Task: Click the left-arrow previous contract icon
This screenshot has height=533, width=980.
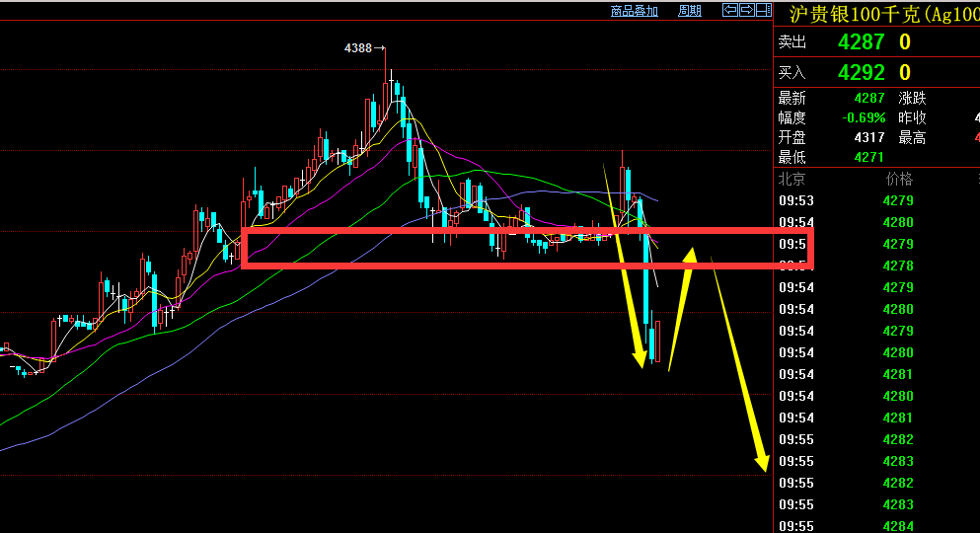Action: coord(730,10)
